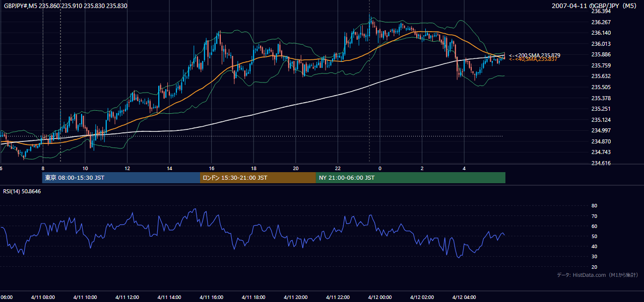Viewport: 644px width, 302px height.
Task: Click price axis label 235.251
Action: 601,109
